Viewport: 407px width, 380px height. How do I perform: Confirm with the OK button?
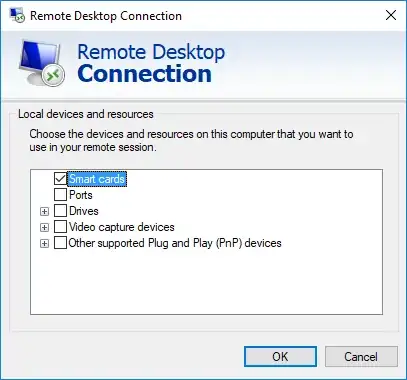click(x=280, y=357)
